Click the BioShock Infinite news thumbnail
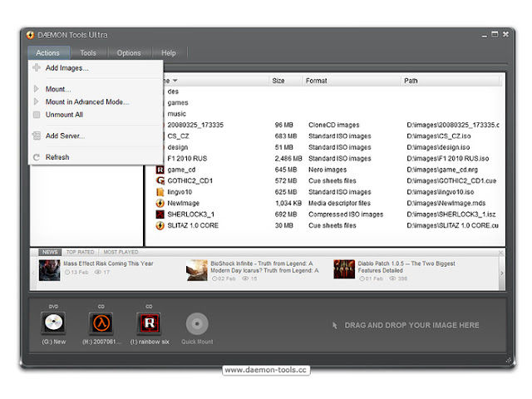The height and width of the screenshot is (399, 532). 197,270
